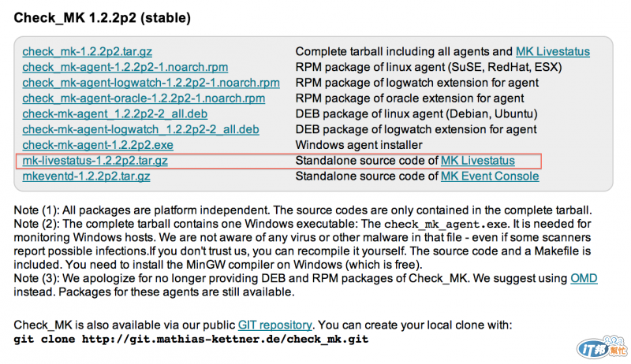Viewport: 631px width, 364px height.
Task: Open MK Livestatus link in complete tarball row
Action: click(x=553, y=51)
